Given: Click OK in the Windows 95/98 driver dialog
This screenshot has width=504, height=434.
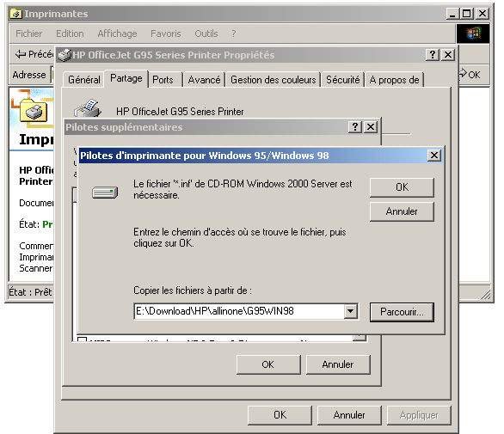Looking at the screenshot, I should pyautogui.click(x=402, y=187).
